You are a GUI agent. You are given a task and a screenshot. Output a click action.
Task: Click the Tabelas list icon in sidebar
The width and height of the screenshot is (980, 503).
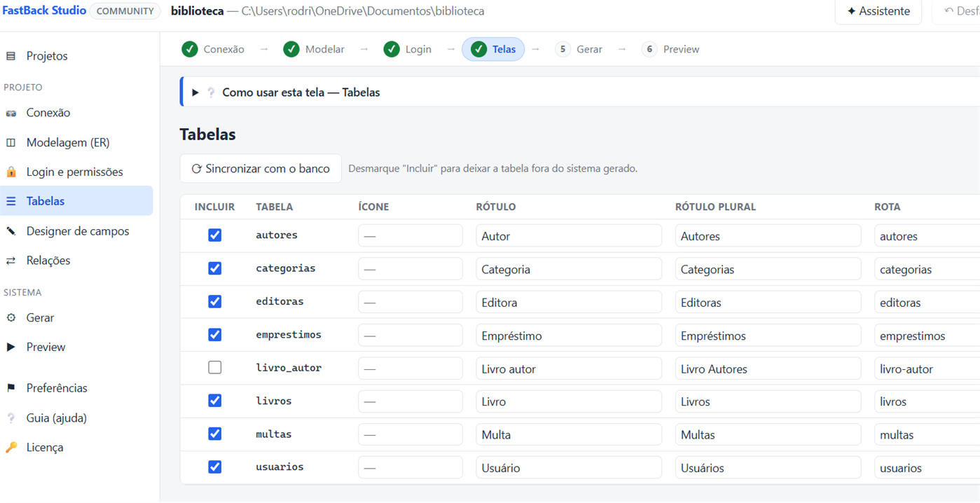pyautogui.click(x=11, y=202)
